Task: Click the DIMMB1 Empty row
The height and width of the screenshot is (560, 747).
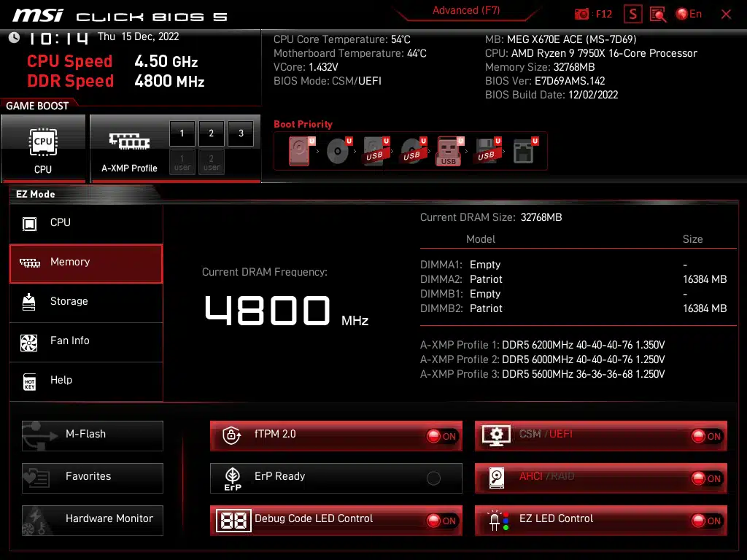Action: tap(573, 294)
